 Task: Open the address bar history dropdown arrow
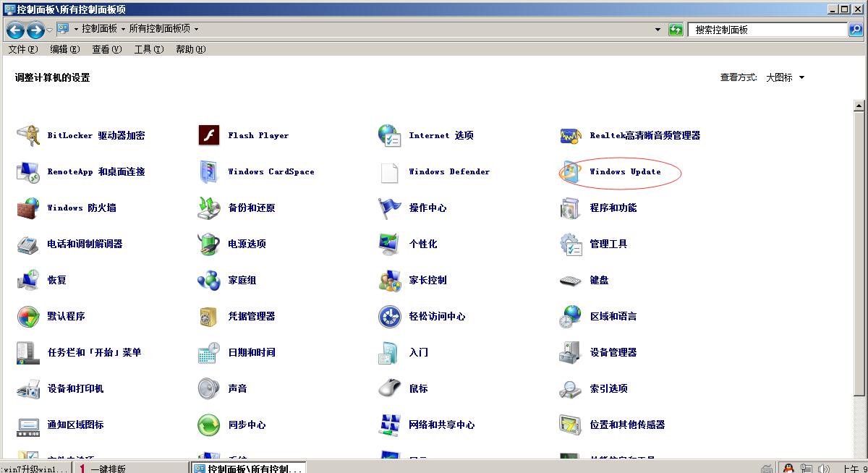pyautogui.click(x=658, y=30)
